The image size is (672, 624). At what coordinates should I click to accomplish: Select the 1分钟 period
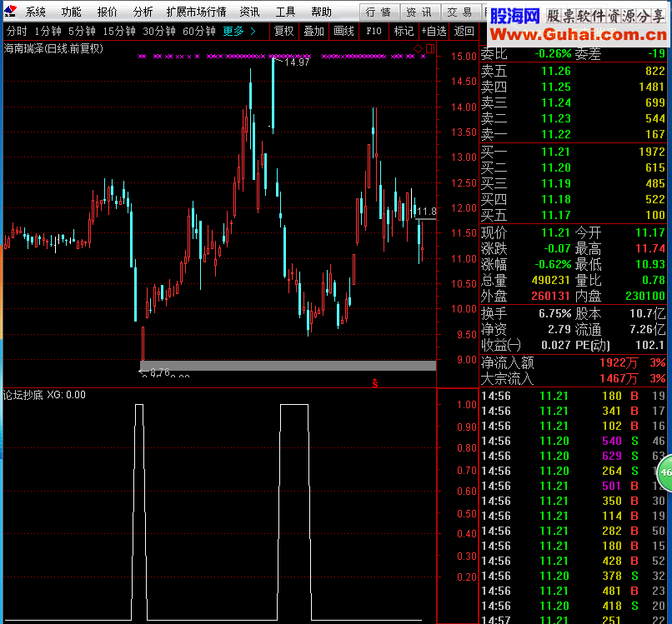[48, 32]
